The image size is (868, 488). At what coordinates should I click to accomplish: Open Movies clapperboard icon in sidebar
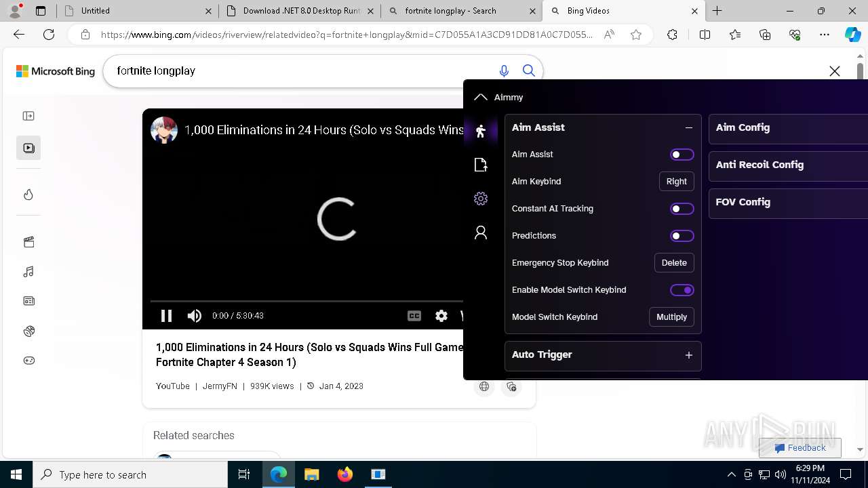click(28, 242)
